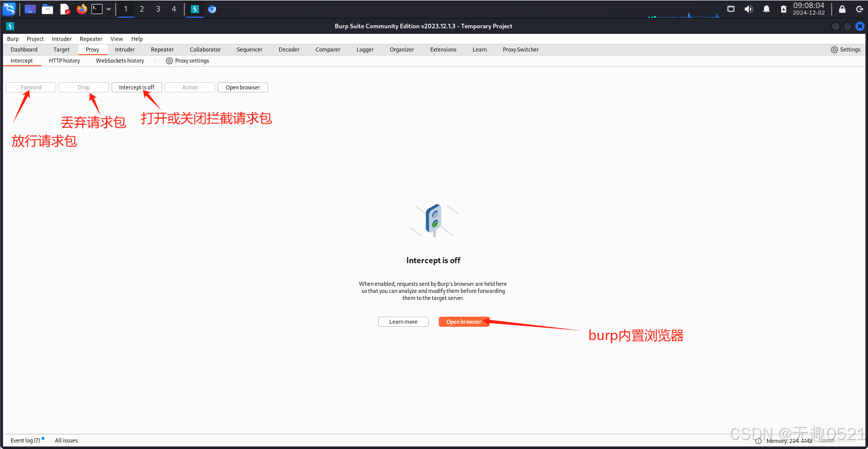
Task: Open the Comparer tab
Action: pyautogui.click(x=328, y=49)
